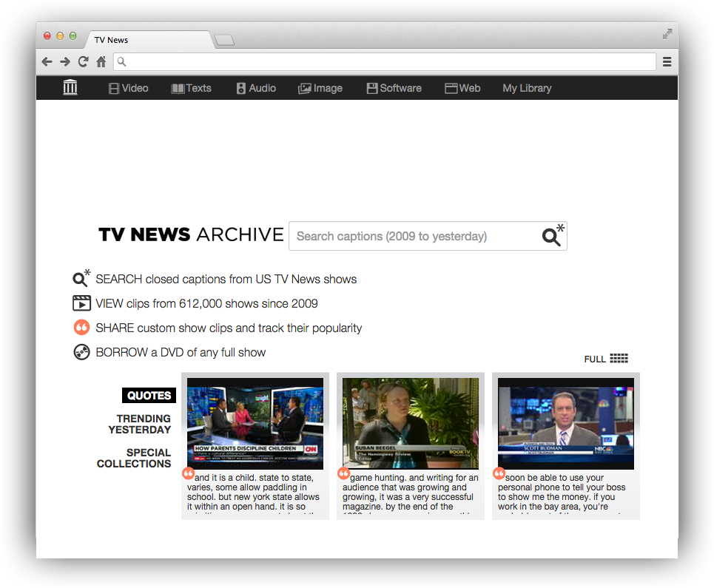This screenshot has width=714, height=588.
Task: Go to browser home page
Action: 101,61
